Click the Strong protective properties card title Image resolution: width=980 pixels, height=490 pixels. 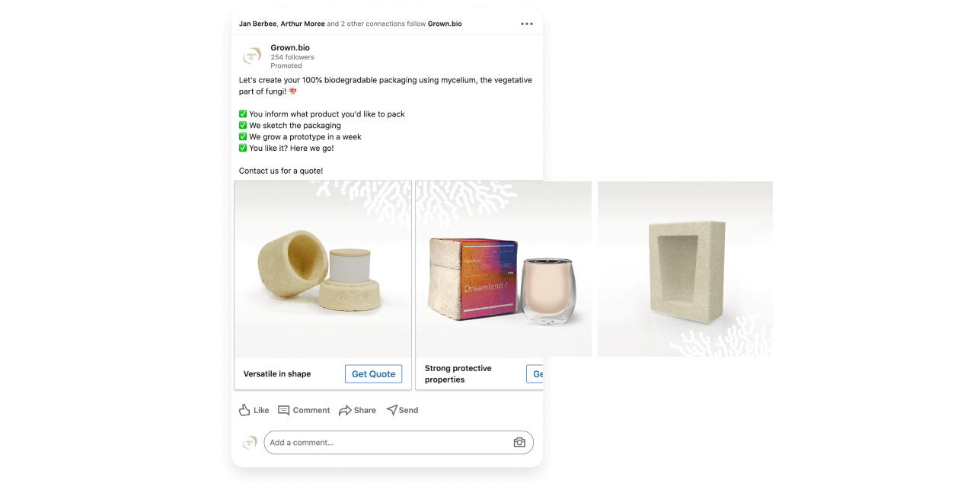coord(458,373)
